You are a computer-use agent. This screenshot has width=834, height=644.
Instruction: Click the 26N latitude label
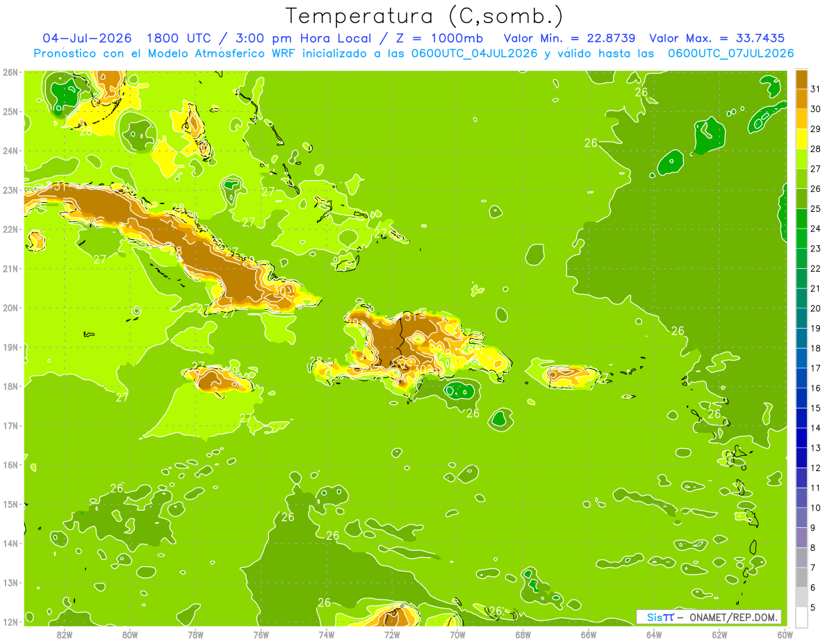click(x=10, y=72)
